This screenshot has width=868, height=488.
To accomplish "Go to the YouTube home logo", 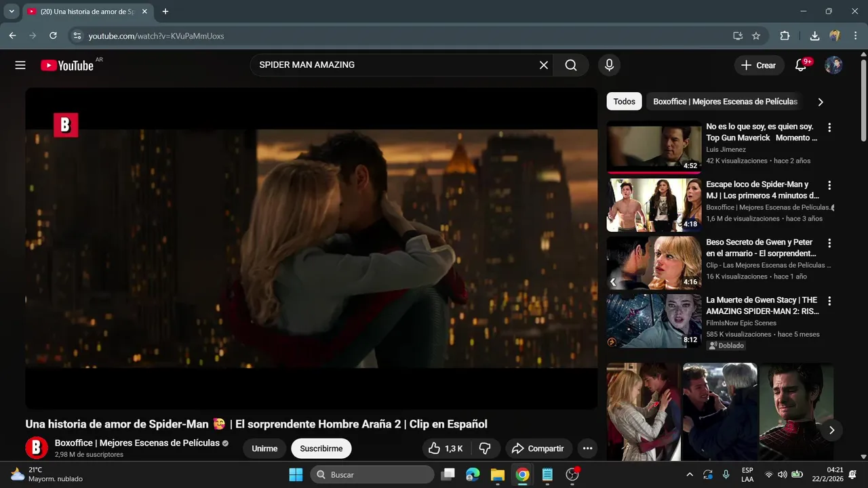I will click(x=66, y=65).
